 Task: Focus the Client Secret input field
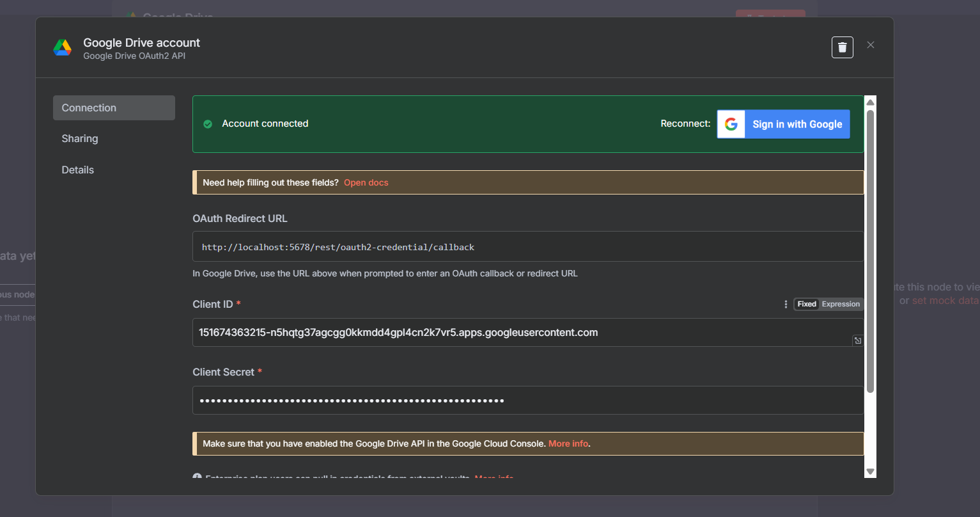click(528, 401)
